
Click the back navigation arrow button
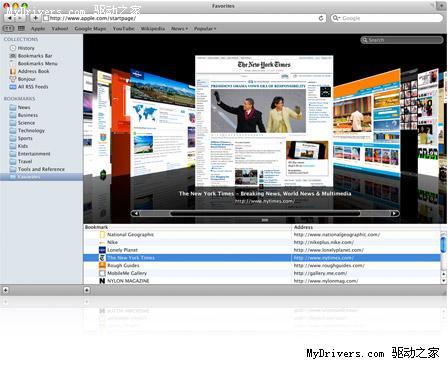[10, 18]
